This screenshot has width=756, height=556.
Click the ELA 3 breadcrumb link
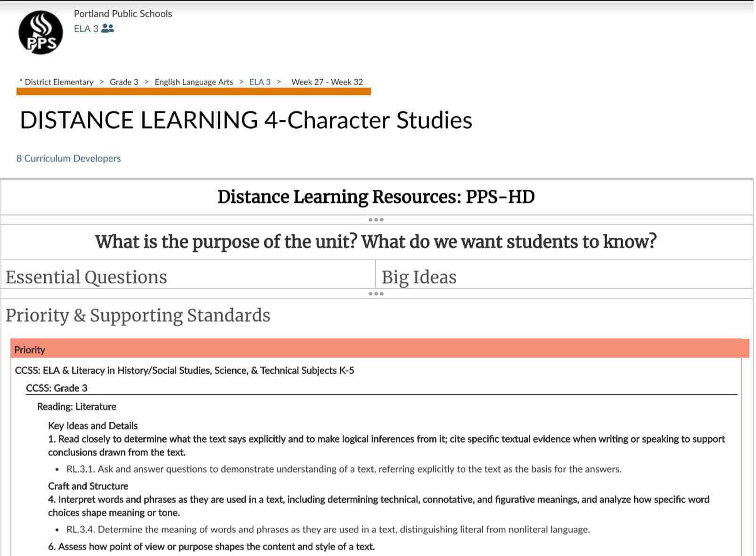point(260,82)
